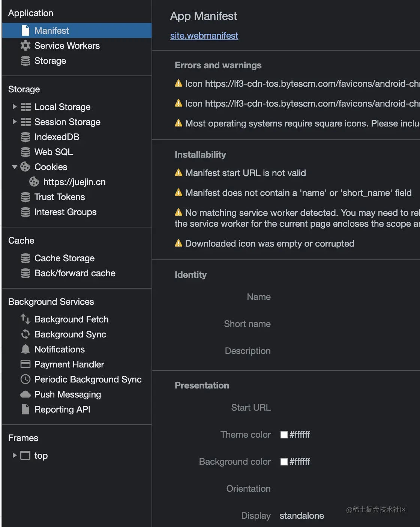Image resolution: width=420 pixels, height=527 pixels.
Task: Expand the Session Storage tree arrow
Action: click(14, 122)
